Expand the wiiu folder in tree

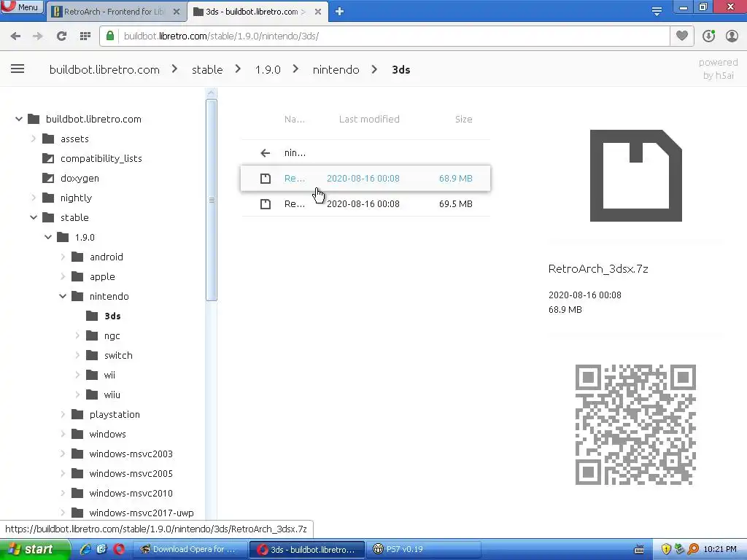pyautogui.click(x=77, y=394)
